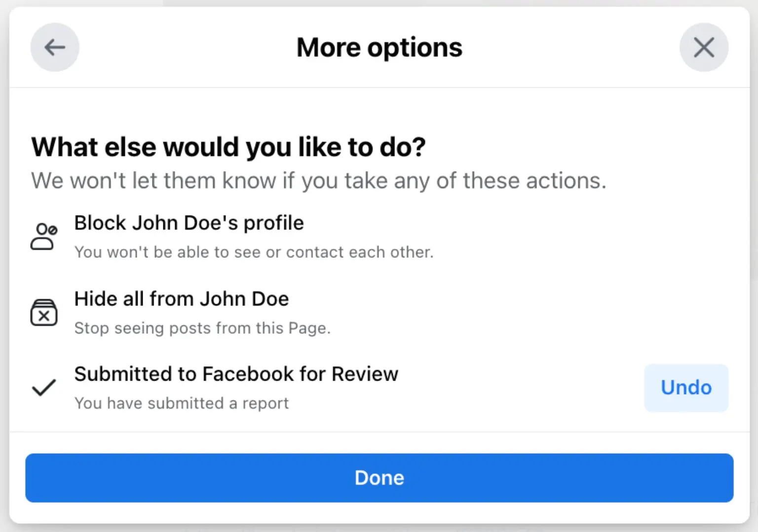The image size is (758, 532).
Task: Select Block John Doe's profile option
Action: [x=189, y=223]
